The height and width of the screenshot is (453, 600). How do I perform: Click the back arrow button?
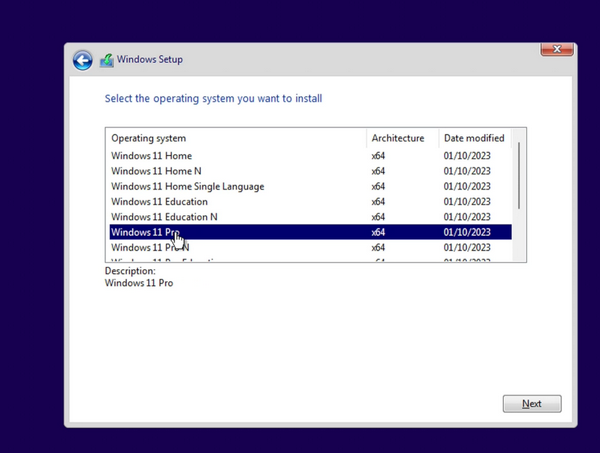82,60
